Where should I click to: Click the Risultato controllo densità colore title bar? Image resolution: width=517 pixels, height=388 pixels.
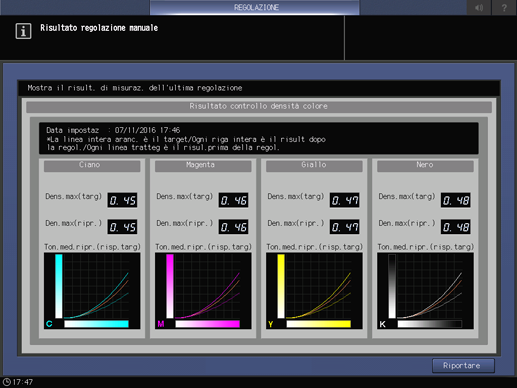tap(259, 107)
